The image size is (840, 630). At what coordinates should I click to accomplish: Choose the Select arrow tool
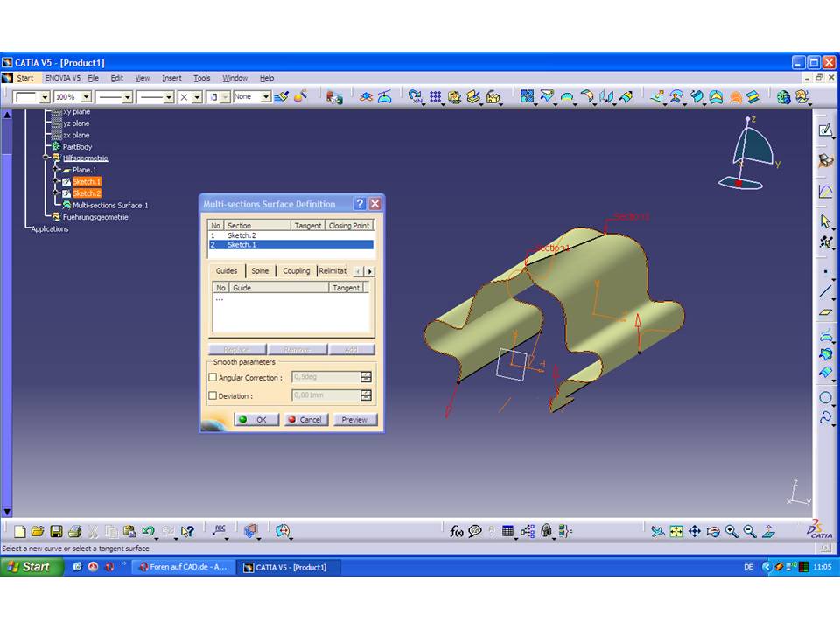825,220
